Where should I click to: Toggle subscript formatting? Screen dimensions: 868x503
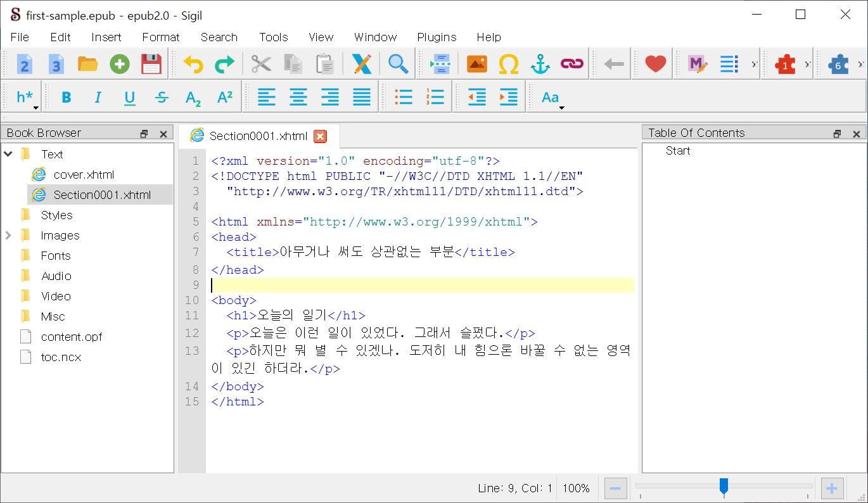[x=193, y=97]
